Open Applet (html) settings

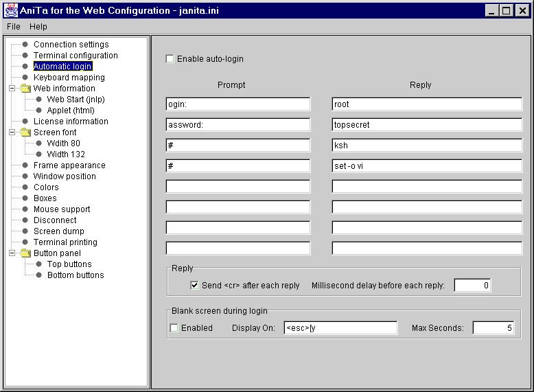(71, 111)
